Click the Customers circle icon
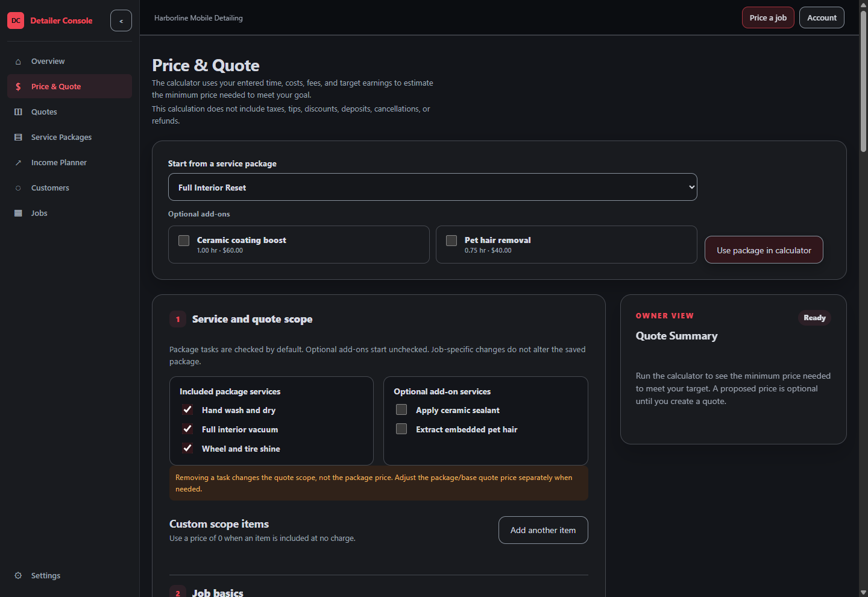The width and height of the screenshot is (868, 597). click(18, 188)
